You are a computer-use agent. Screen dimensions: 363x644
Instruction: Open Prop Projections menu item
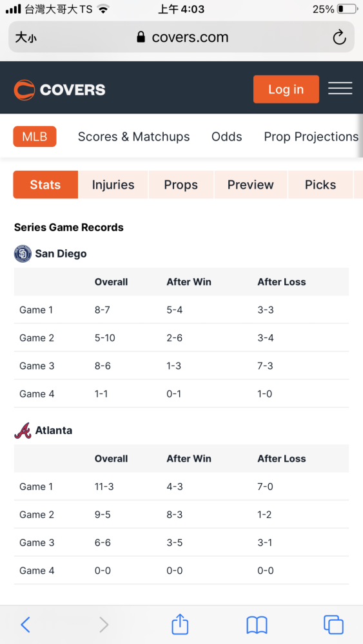coord(311,137)
